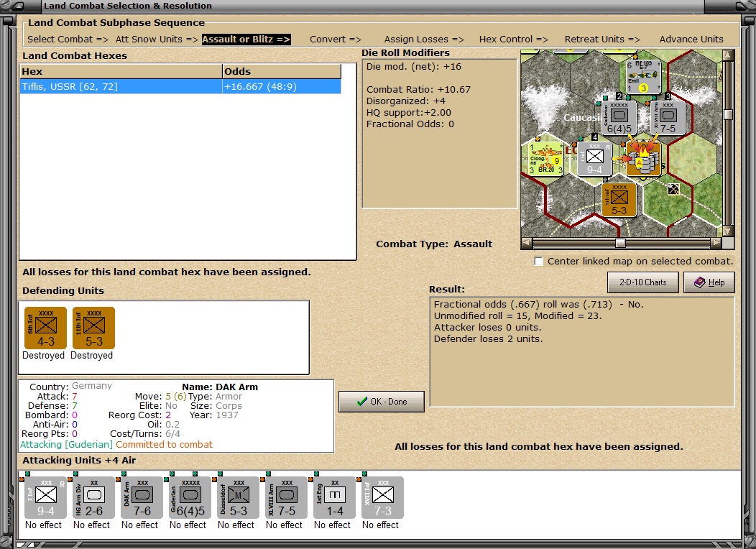This screenshot has width=756, height=549.
Task: Select the XLVIII Arm 7-5 attacking unit
Action: [287, 498]
